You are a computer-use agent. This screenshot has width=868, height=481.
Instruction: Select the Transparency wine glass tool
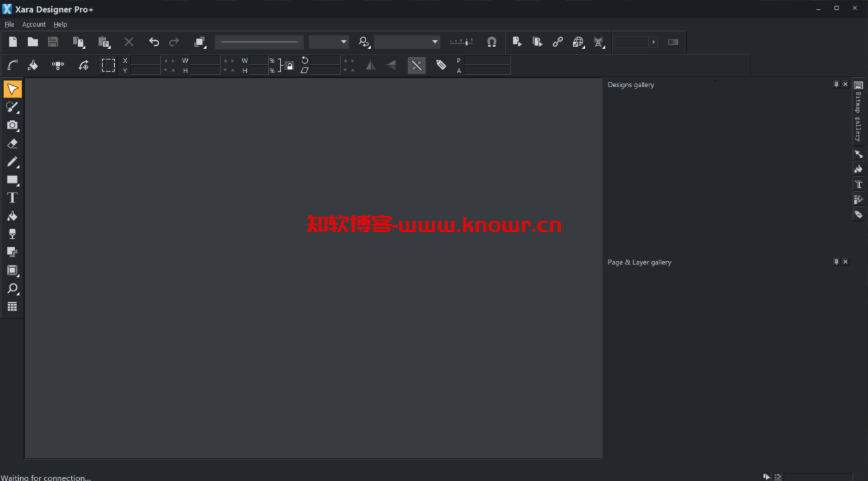coord(12,234)
